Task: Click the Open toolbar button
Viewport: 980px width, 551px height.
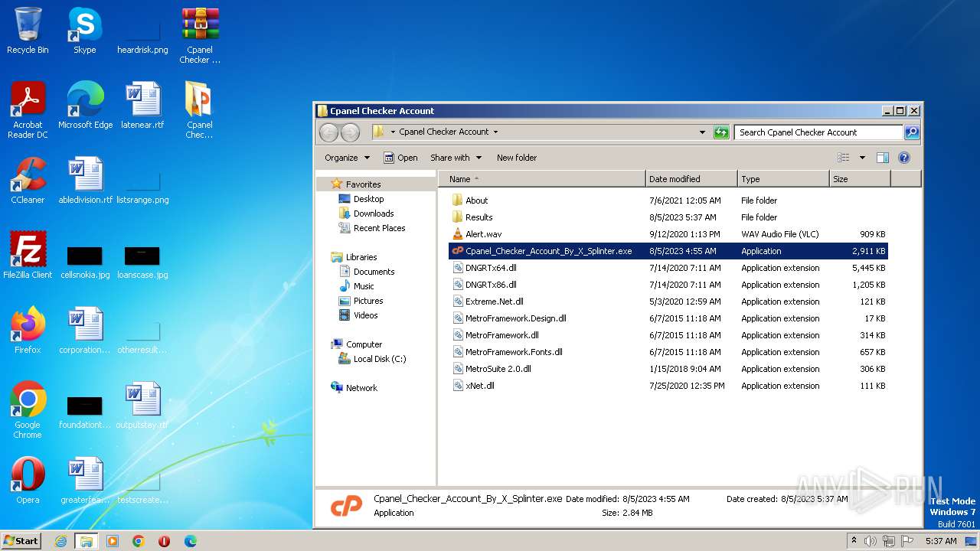Action: [x=400, y=158]
